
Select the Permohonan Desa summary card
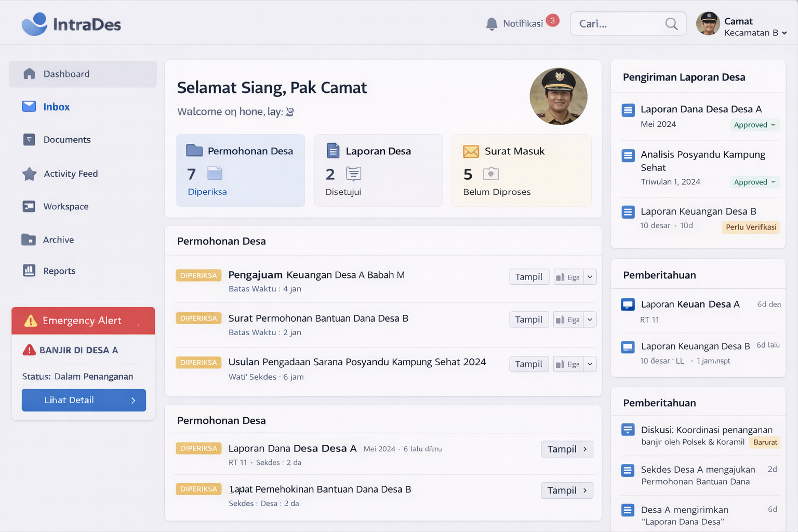click(x=241, y=170)
